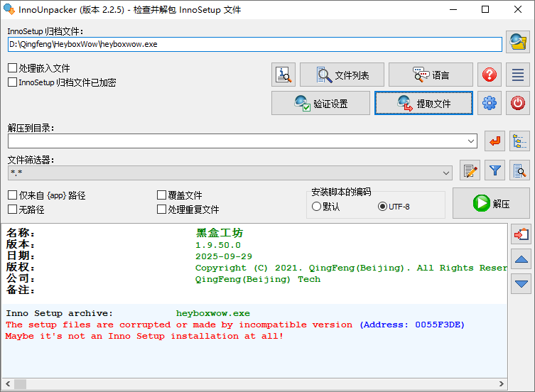Minimize the InnoUnpacker window
Image resolution: width=535 pixels, height=392 pixels.
453,9
